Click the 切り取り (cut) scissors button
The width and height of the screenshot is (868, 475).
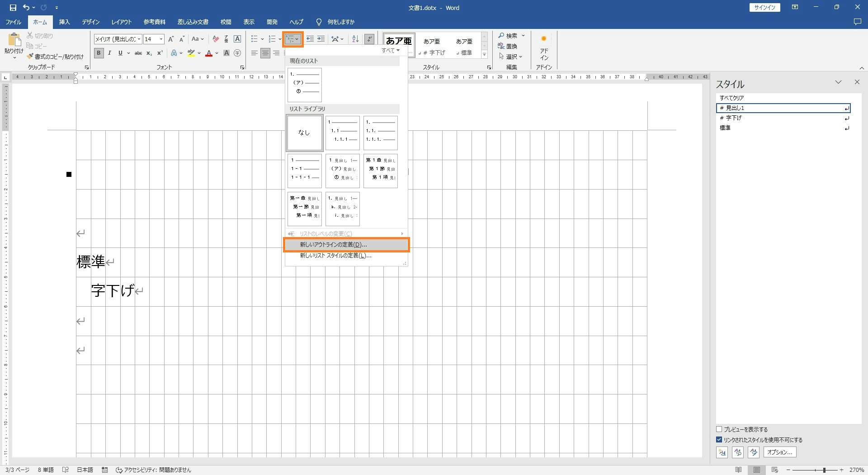click(40, 36)
